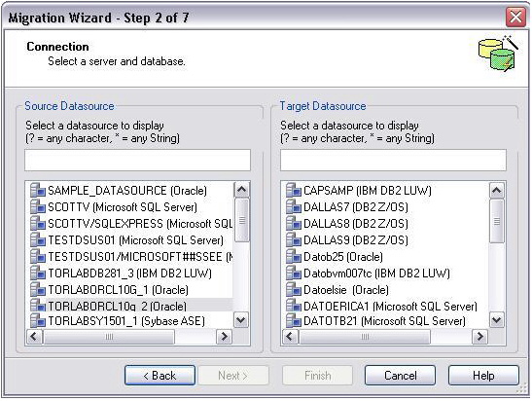
Task: Open Help for the wizard
Action: (483, 375)
